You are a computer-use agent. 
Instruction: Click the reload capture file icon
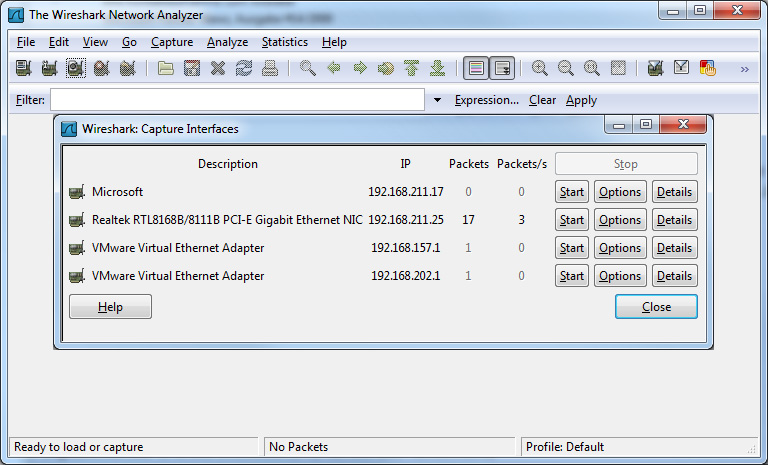[x=243, y=68]
